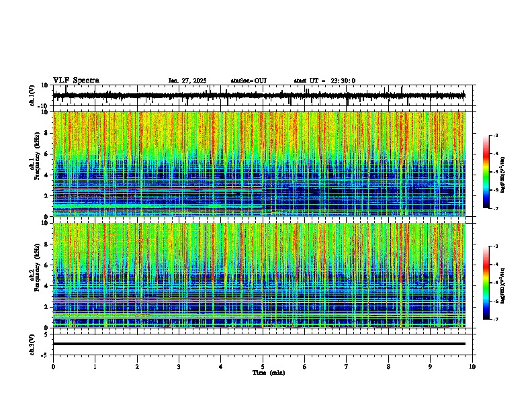532x411 pixels.
Task: Click the ch.1 spectrogram frequency tick '6'
Action: coord(47,154)
